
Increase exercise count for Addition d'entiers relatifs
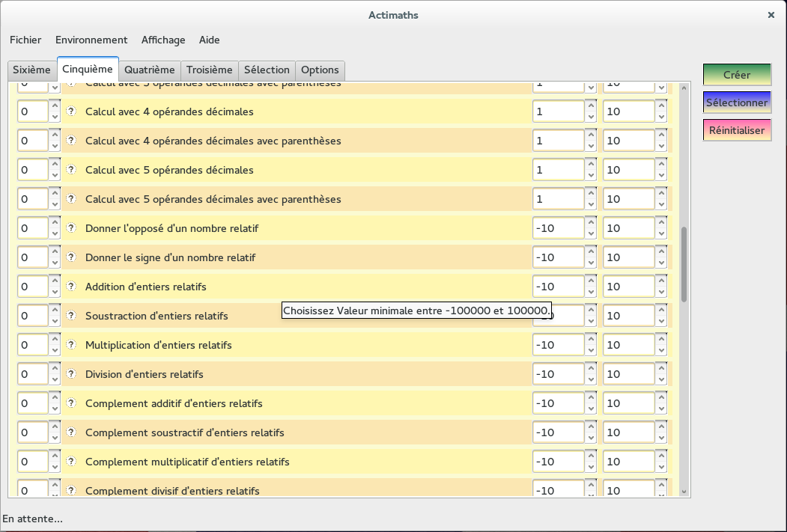pos(55,281)
